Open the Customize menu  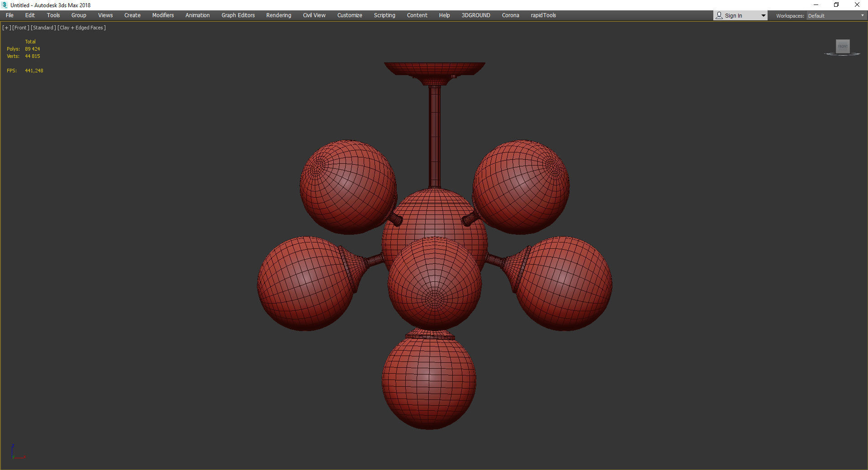click(350, 15)
